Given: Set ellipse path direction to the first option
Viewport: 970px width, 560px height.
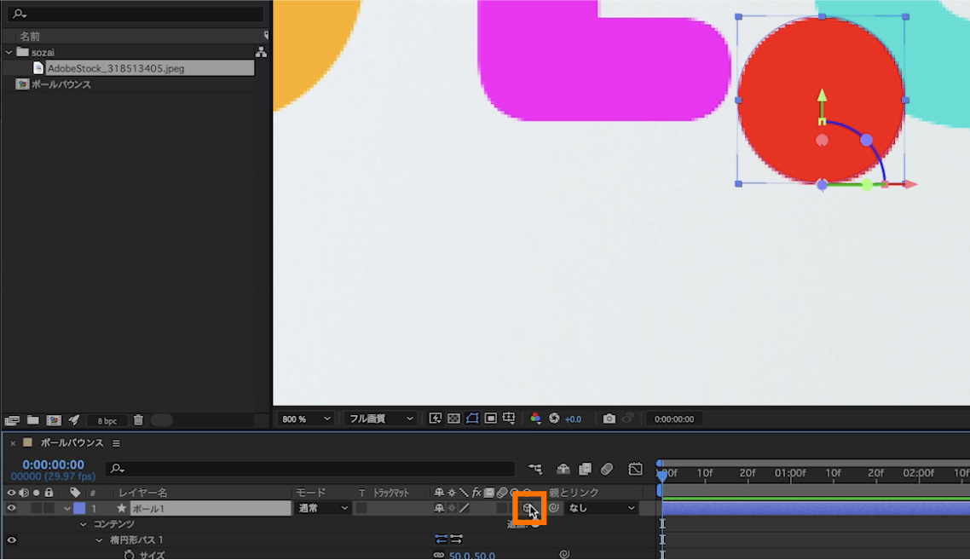Looking at the screenshot, I should point(441,540).
